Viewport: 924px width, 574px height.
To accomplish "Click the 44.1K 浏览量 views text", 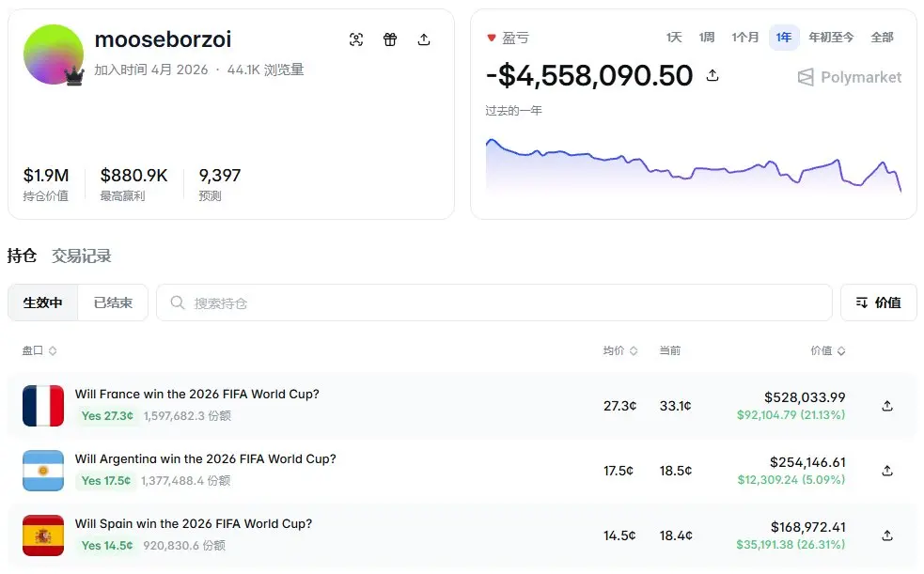I will 265,70.
